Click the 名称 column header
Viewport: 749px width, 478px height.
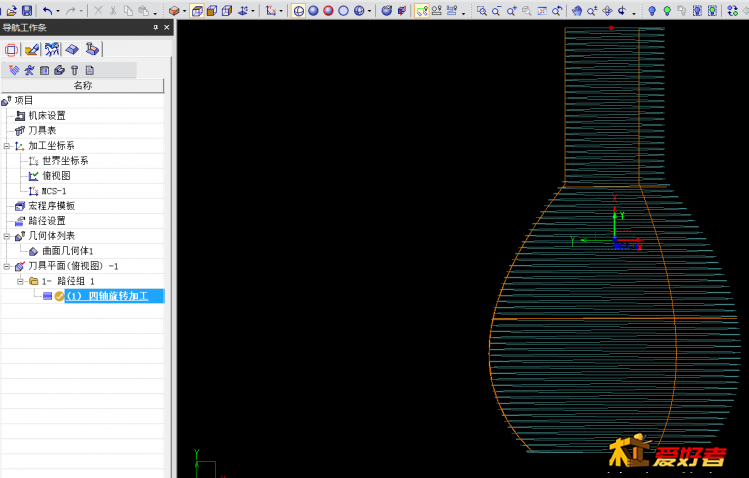coord(83,85)
